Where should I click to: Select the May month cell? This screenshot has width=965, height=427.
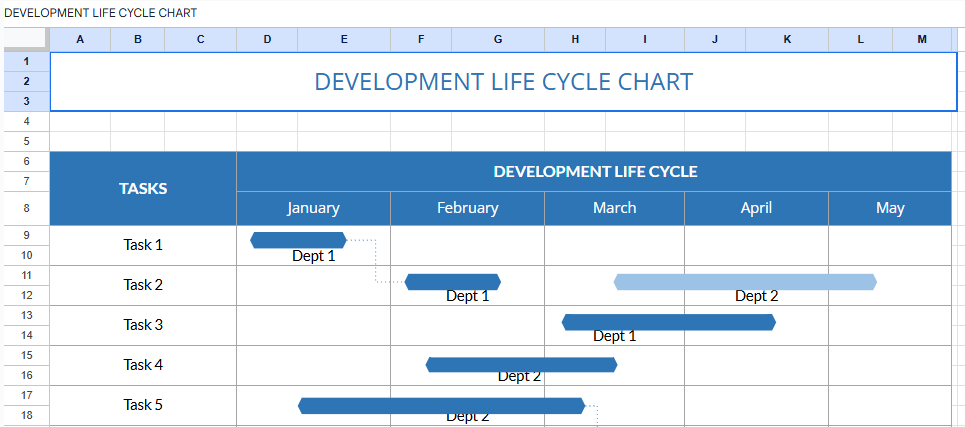click(x=889, y=208)
